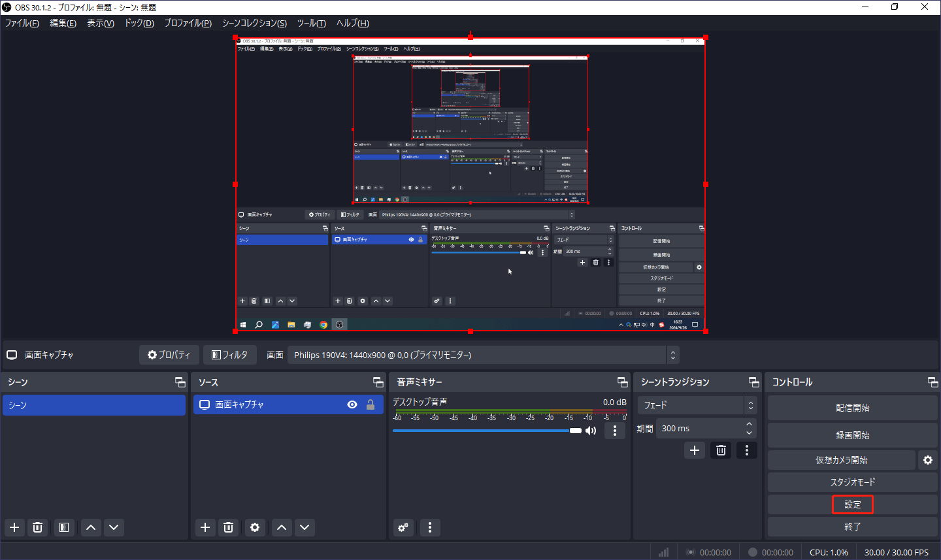The width and height of the screenshot is (941, 560).
Task: Click 配信開始 to start streaming
Action: pos(853,408)
